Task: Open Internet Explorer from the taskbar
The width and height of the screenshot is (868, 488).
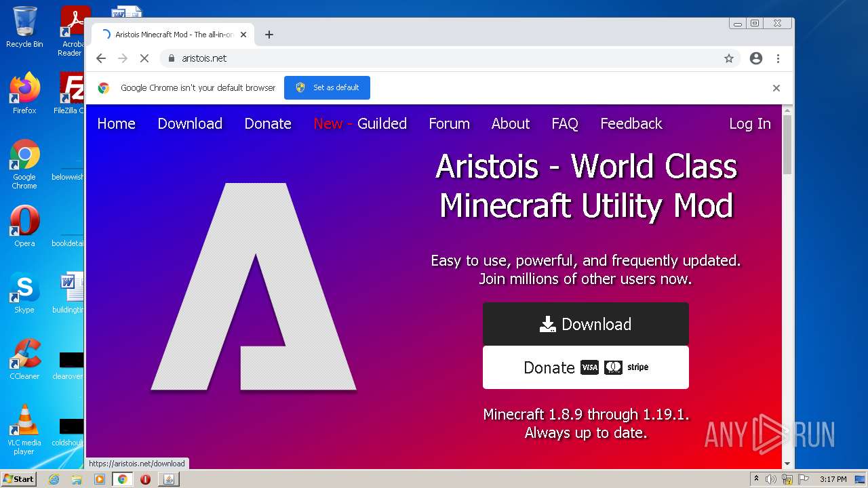Action: [x=54, y=479]
